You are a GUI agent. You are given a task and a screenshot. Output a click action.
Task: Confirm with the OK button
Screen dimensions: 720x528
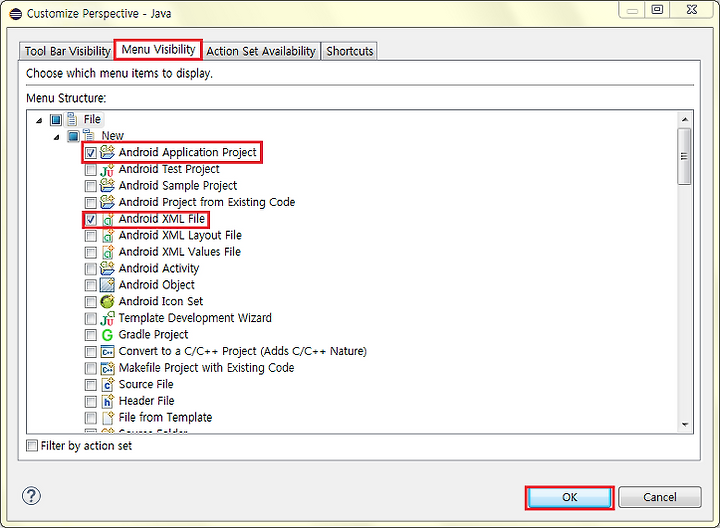[x=569, y=497]
